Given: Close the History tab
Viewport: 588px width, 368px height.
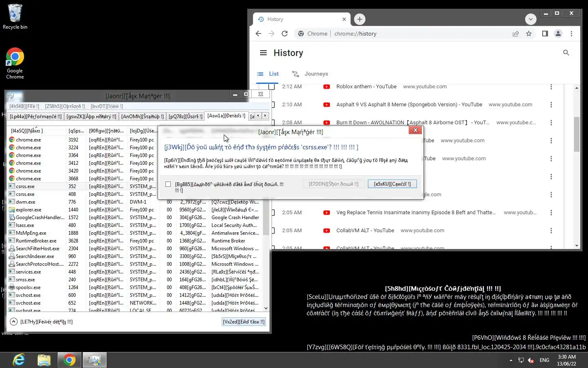Looking at the screenshot, I should point(344,19).
